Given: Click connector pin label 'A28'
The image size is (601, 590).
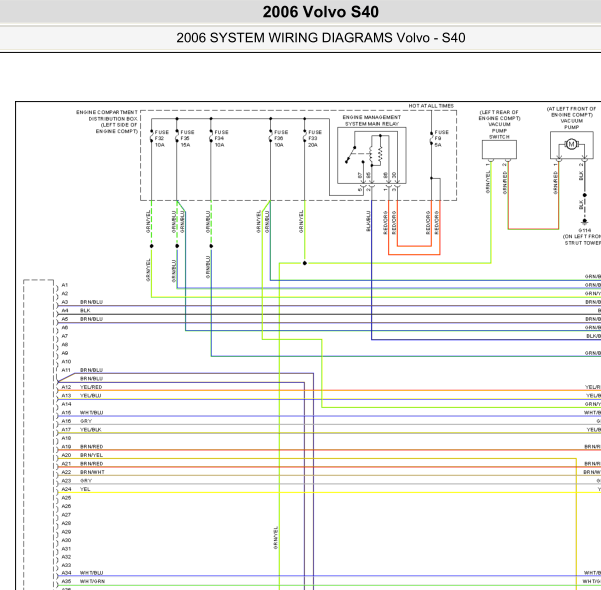Looking at the screenshot, I should pos(66,523).
